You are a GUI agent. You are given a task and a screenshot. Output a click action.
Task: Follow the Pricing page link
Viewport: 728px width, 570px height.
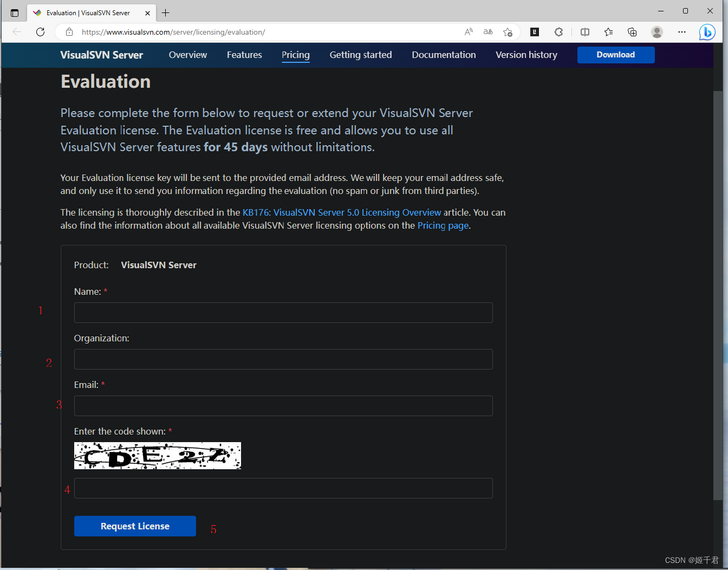tap(443, 225)
